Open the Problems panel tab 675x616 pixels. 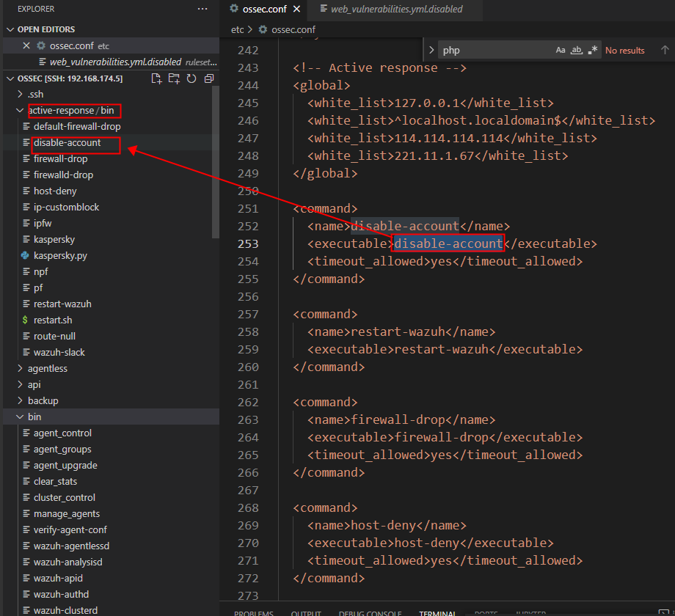[254, 612]
